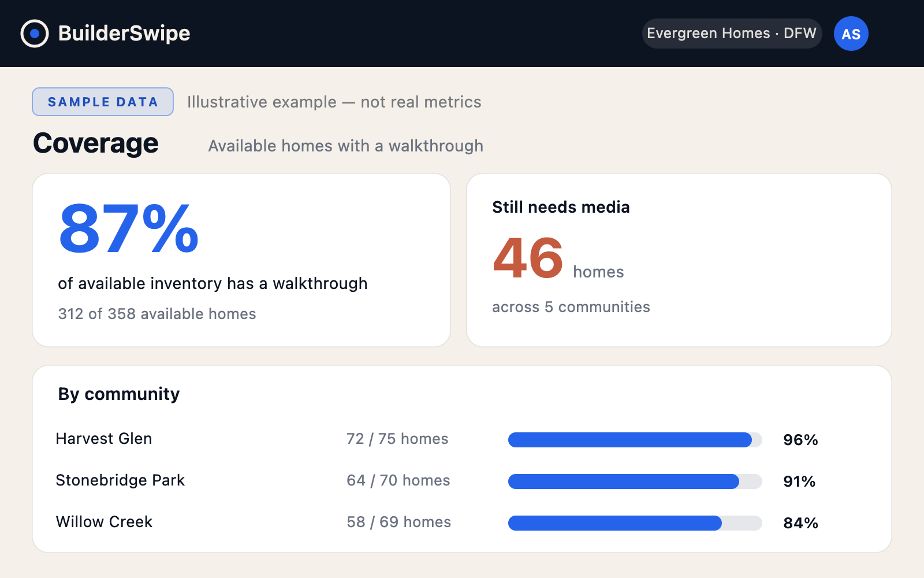Screen dimensions: 924x578
Task: Click the By community section heading
Action: [x=119, y=394]
